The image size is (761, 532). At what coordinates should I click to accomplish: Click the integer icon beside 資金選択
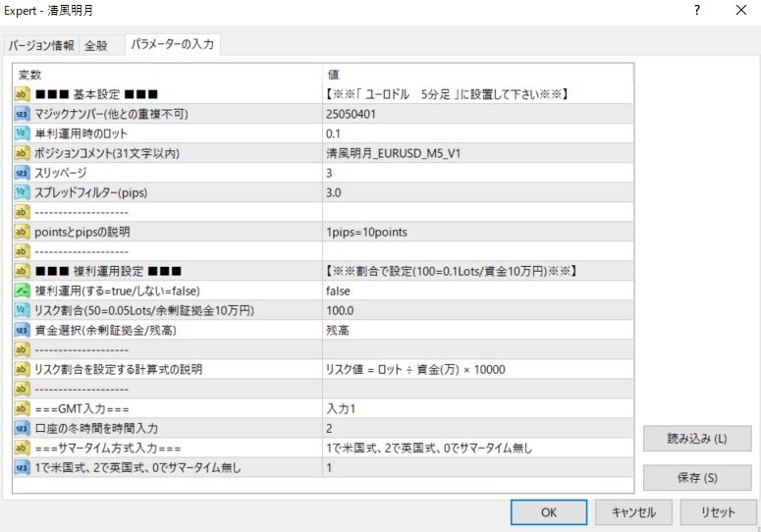pos(22,330)
